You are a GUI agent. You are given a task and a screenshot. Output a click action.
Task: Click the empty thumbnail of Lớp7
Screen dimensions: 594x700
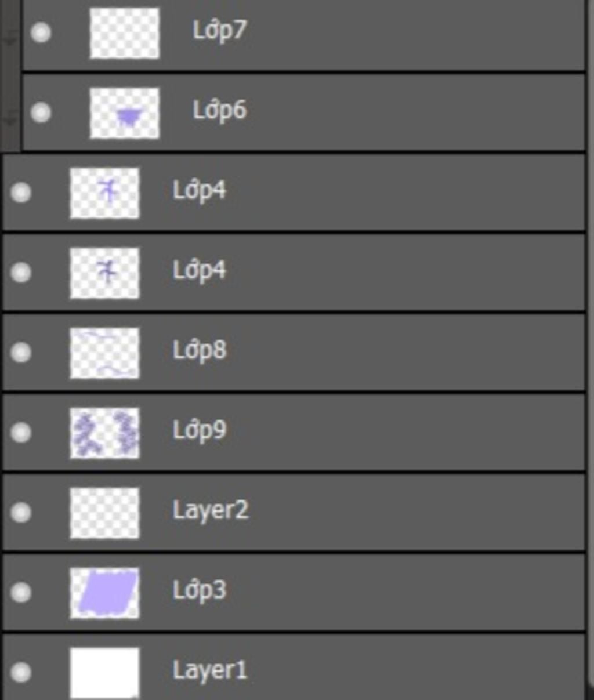125,33
